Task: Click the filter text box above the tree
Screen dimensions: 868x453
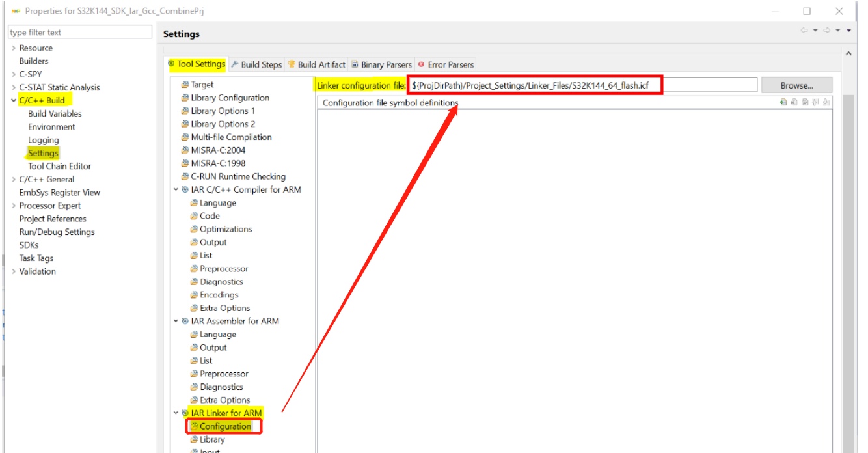Action: point(79,32)
